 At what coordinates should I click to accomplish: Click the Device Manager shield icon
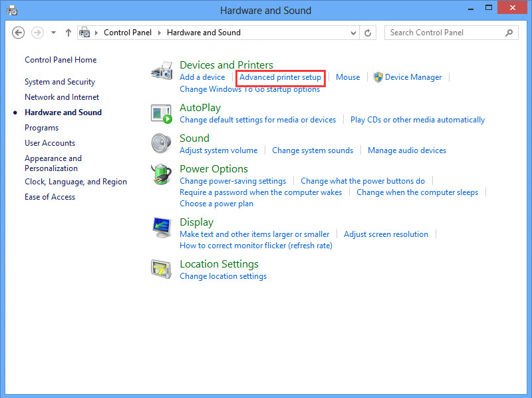click(x=378, y=77)
